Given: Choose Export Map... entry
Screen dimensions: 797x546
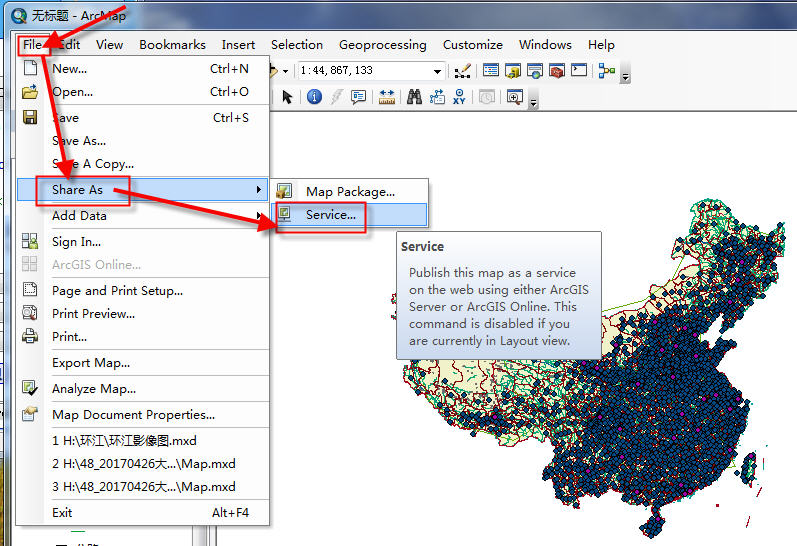Looking at the screenshot, I should click(x=143, y=362).
